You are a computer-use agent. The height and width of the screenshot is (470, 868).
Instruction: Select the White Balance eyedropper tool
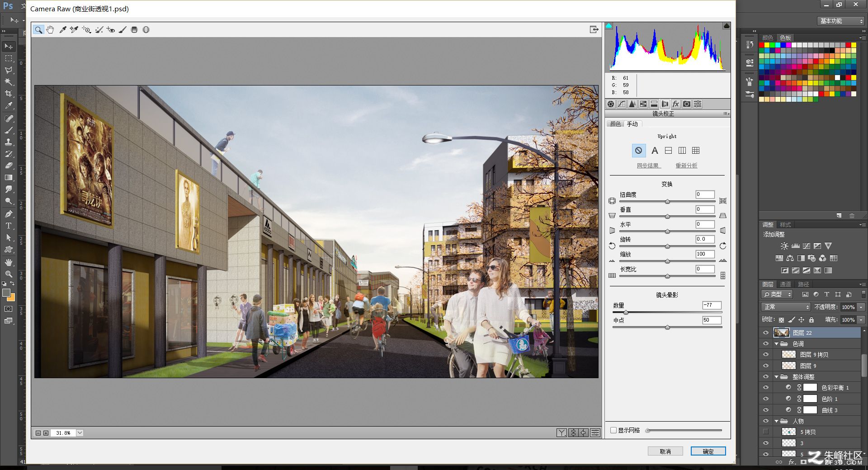(x=63, y=30)
